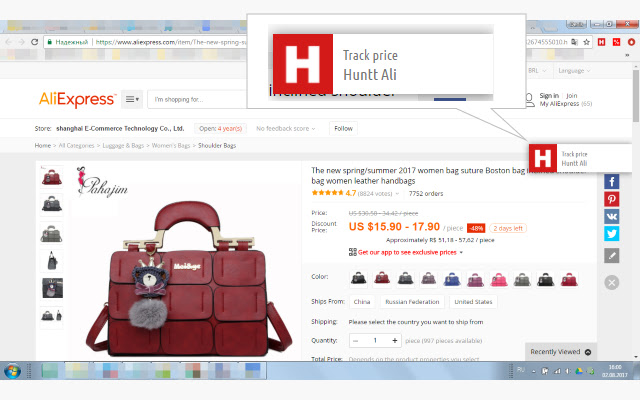The width and height of the screenshot is (640, 400).
Task: Click the Google Drive tray icon
Action: (579, 371)
